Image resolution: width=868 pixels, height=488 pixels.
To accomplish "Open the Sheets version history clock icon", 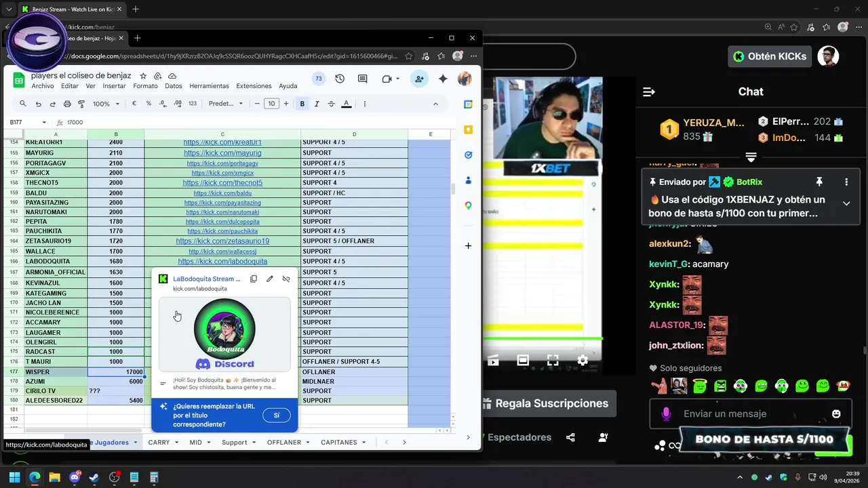I will (340, 79).
